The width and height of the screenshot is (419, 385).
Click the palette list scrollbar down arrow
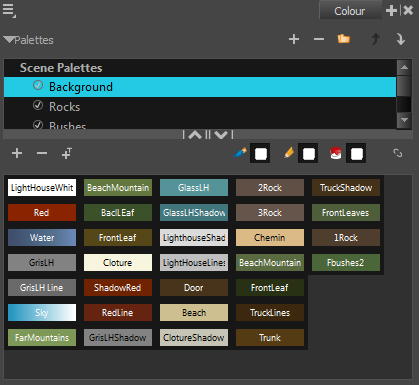click(404, 120)
